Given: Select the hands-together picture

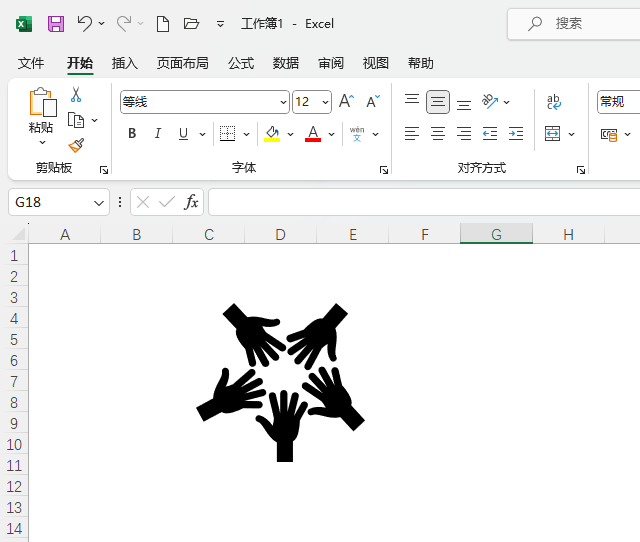Looking at the screenshot, I should coord(281,382).
